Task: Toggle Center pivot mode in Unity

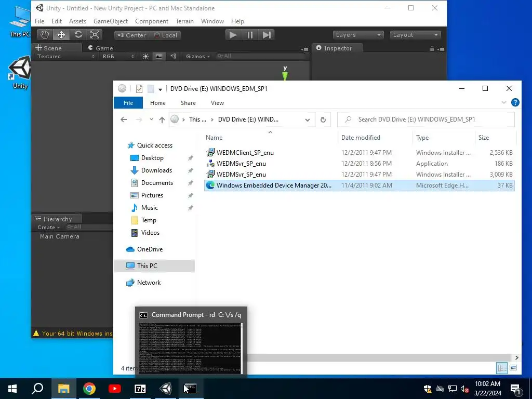Action: (x=131, y=35)
